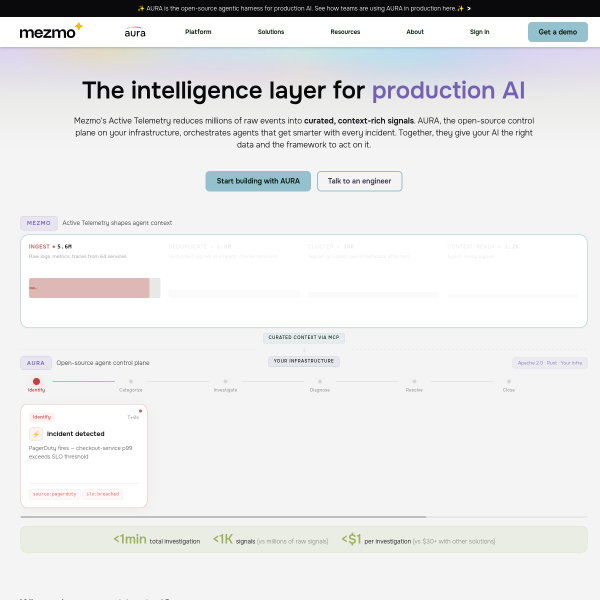Click the red ingest progress bar
The image size is (600, 600).
pos(89,288)
